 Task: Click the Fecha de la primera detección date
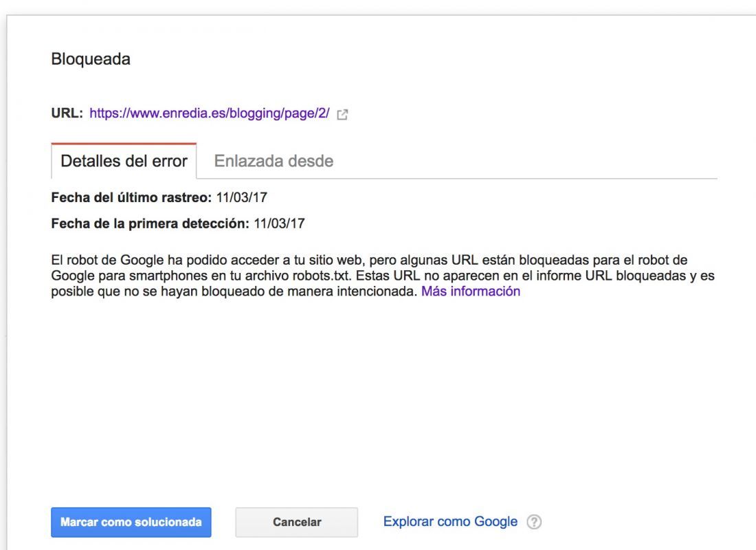pyautogui.click(x=279, y=224)
